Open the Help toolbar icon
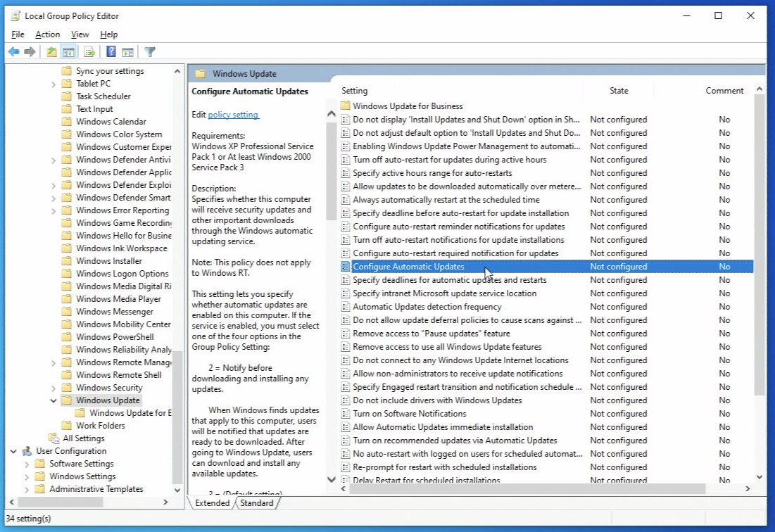Screen dimensions: 775x532 pyautogui.click(x=111, y=52)
